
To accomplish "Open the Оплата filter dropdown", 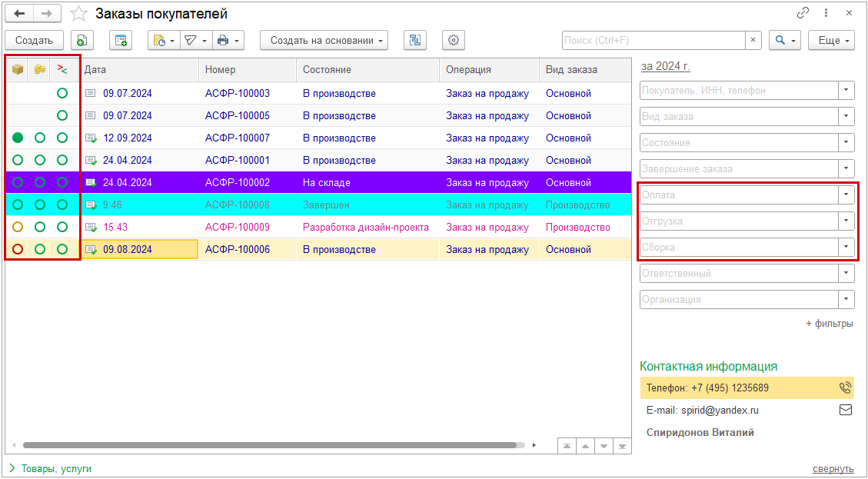I will tap(846, 195).
